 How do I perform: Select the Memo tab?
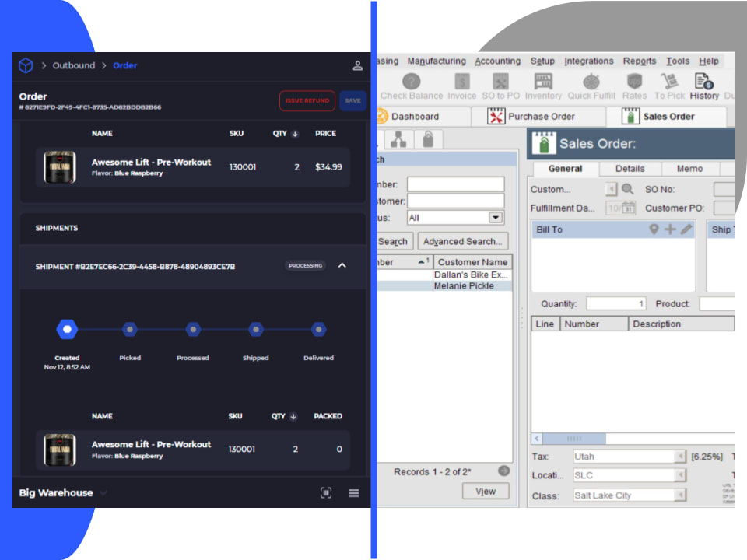pos(689,169)
